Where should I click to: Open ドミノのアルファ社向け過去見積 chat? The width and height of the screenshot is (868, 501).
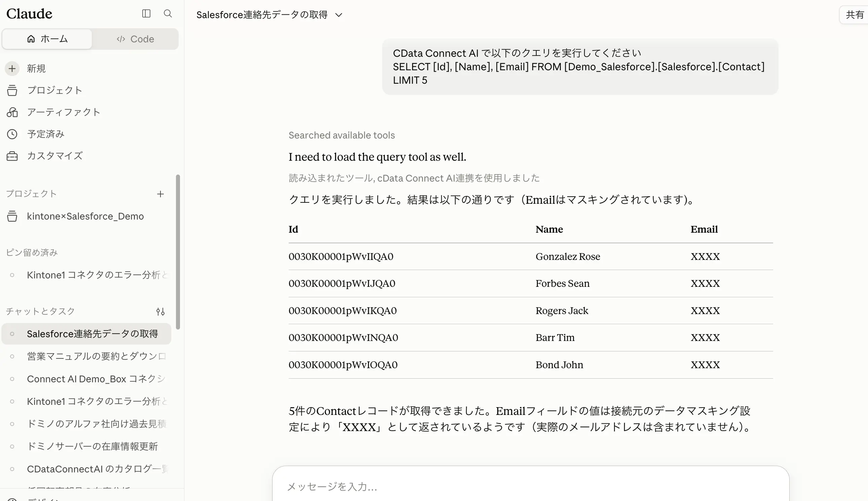(86, 424)
